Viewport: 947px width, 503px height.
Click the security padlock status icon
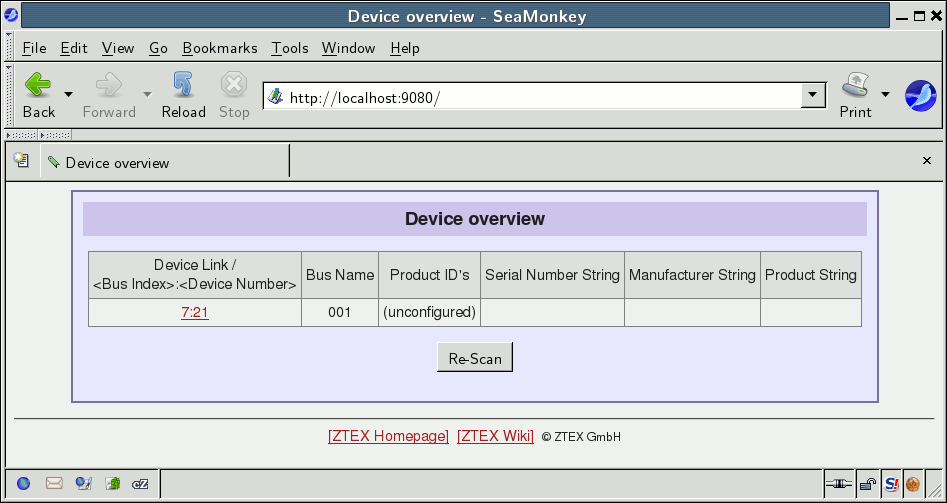[868, 484]
